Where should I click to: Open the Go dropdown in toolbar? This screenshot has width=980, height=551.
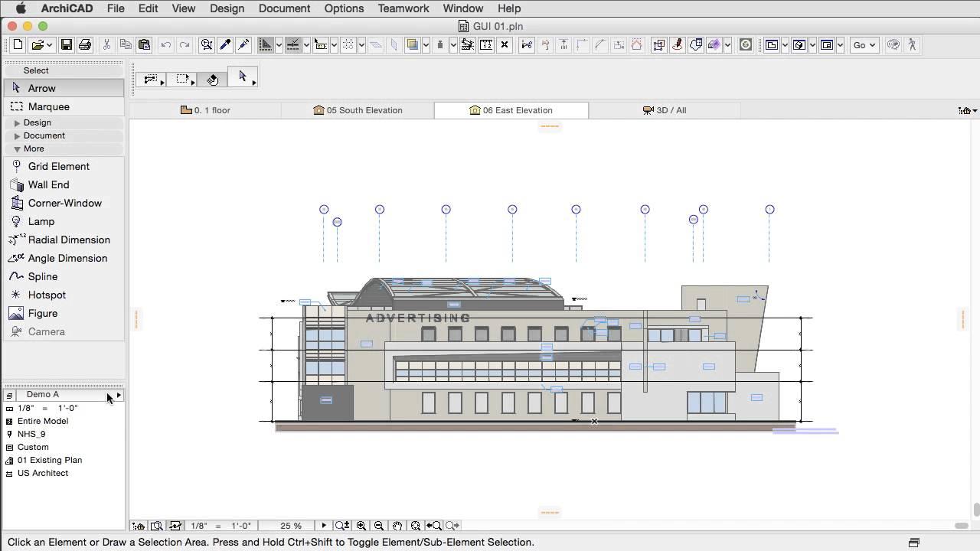pos(864,45)
